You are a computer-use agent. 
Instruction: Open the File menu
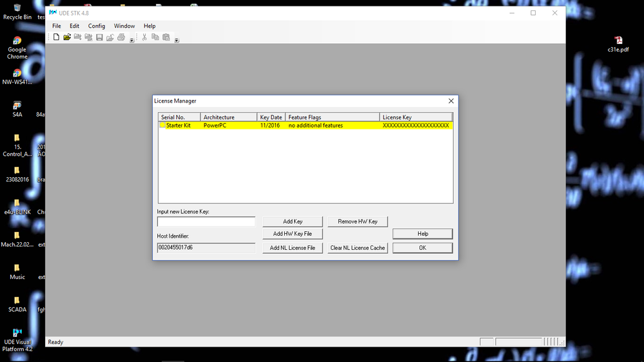pos(57,26)
